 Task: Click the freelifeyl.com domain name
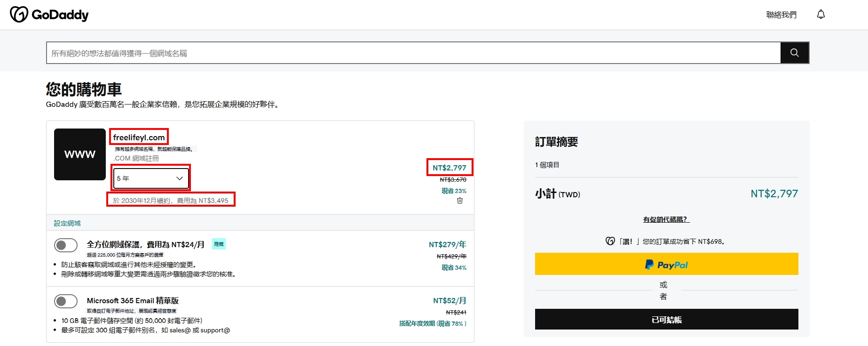pyautogui.click(x=139, y=137)
